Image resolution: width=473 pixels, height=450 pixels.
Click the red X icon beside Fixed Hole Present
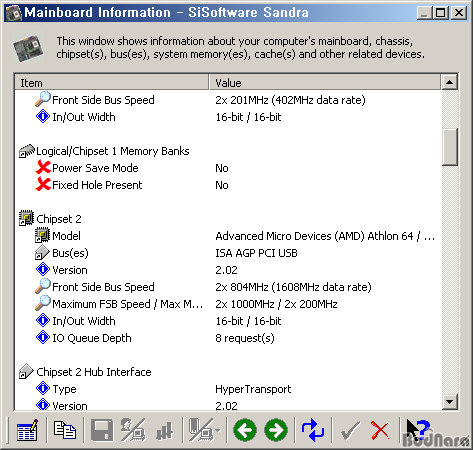43,184
